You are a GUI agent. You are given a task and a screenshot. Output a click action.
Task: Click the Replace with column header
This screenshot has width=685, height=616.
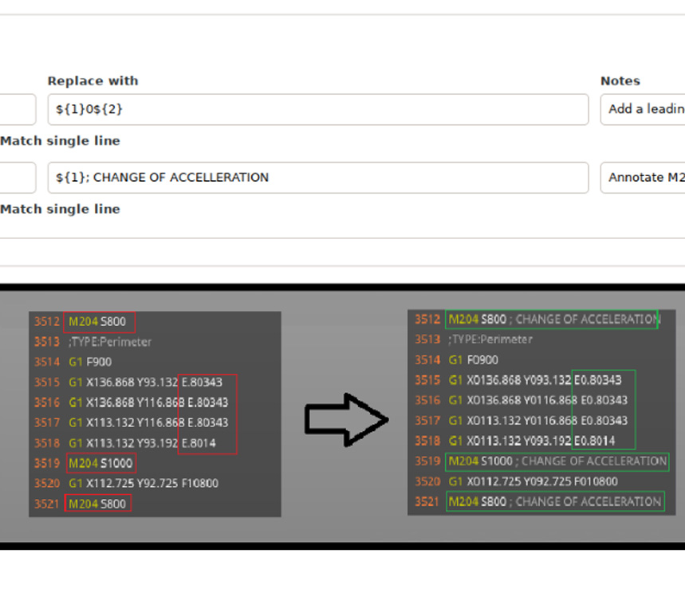(93, 80)
